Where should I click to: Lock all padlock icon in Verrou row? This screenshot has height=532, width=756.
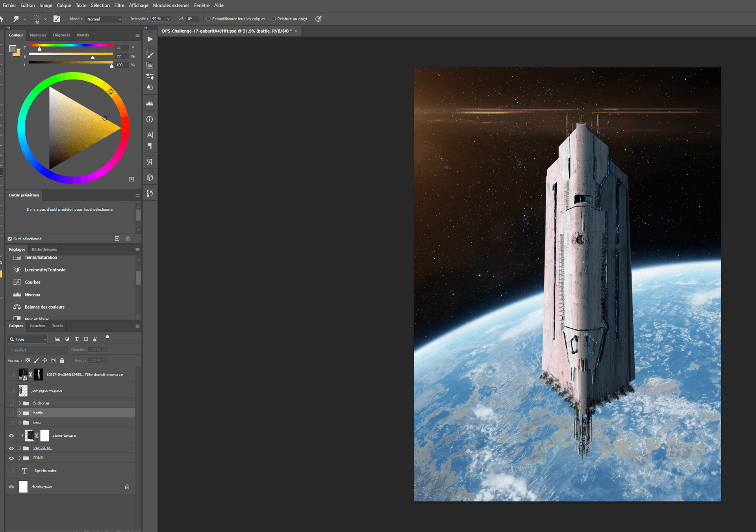pos(62,360)
